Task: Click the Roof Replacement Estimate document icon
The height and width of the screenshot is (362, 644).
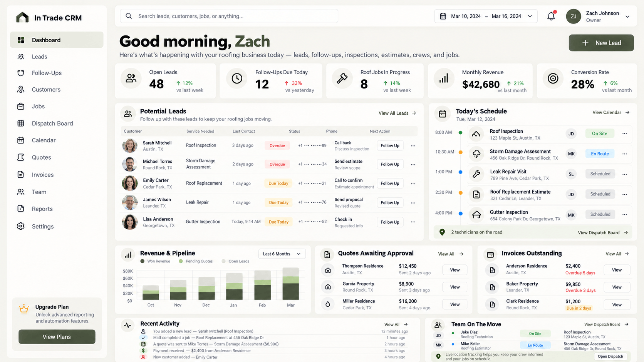Action: click(476, 194)
